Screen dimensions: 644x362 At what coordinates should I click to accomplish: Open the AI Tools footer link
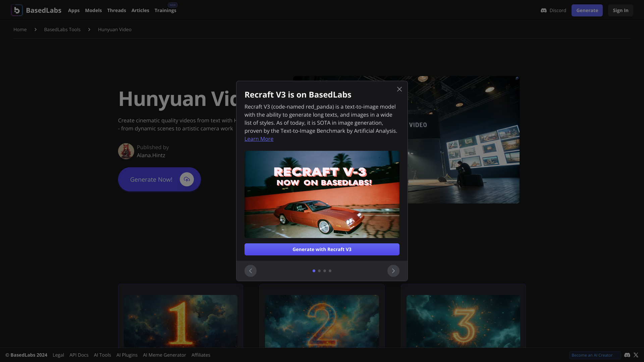click(102, 355)
